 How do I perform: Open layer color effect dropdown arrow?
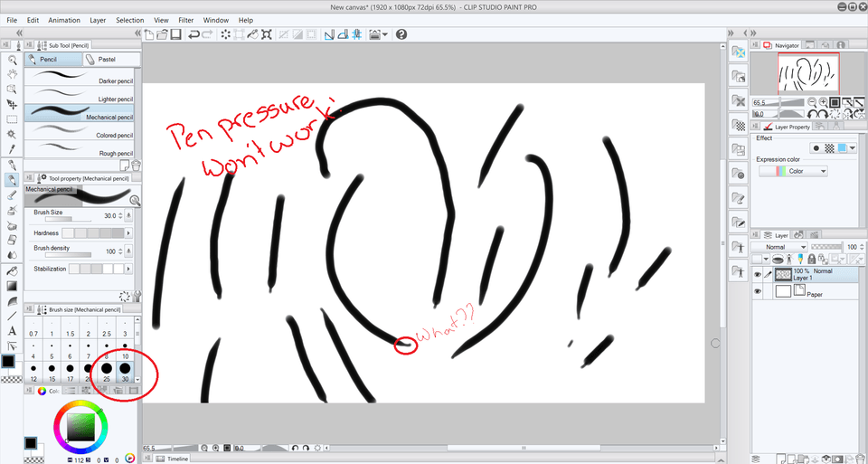[x=853, y=148]
